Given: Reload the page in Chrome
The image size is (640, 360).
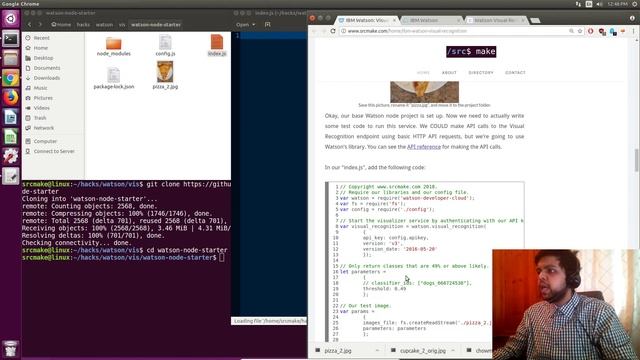Looking at the screenshot, I should 333,31.
